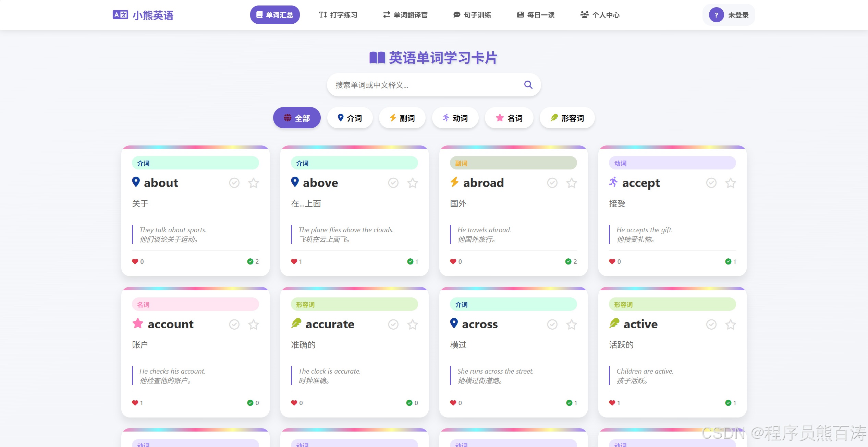Click the heart icon on 'accept' card
The image size is (868, 447).
click(x=612, y=261)
